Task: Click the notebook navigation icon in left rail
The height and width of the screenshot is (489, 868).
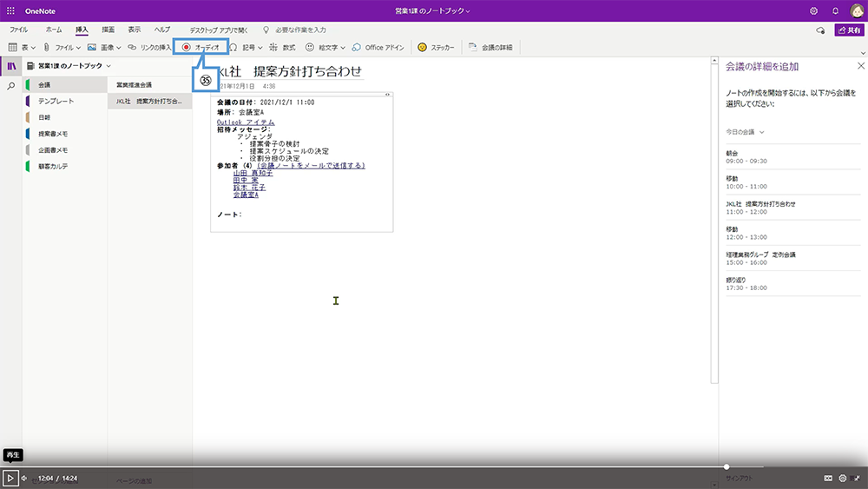Action: [11, 66]
